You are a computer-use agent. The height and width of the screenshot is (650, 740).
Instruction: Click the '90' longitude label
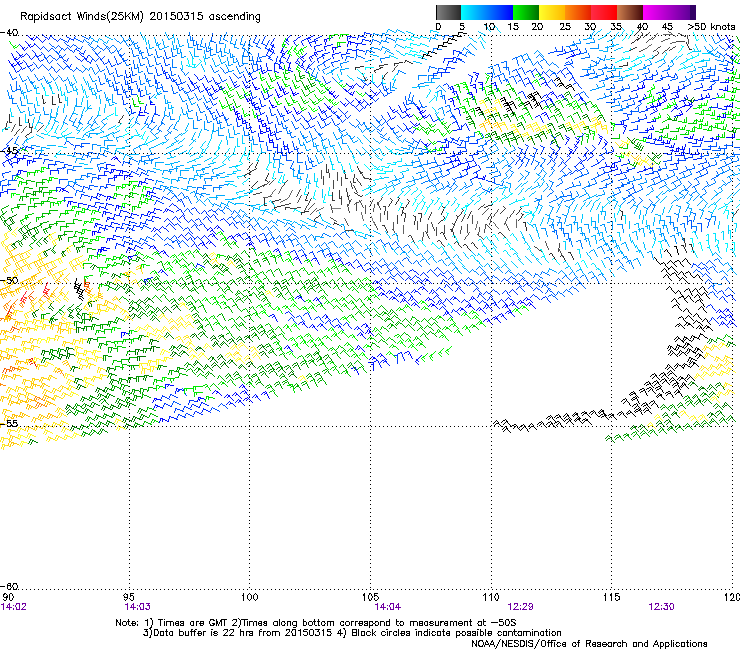click(x=8, y=597)
